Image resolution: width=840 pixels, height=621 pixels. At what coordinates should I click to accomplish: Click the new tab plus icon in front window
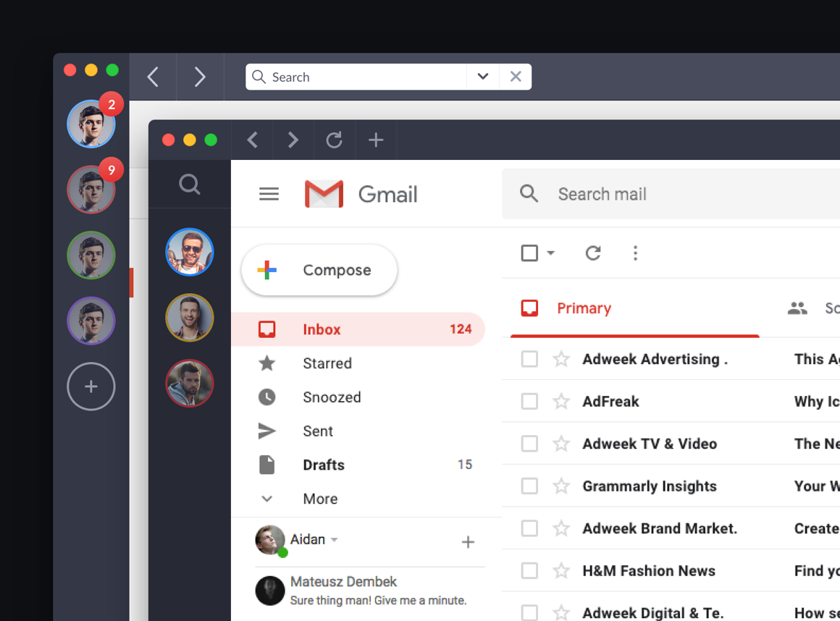[x=376, y=140]
